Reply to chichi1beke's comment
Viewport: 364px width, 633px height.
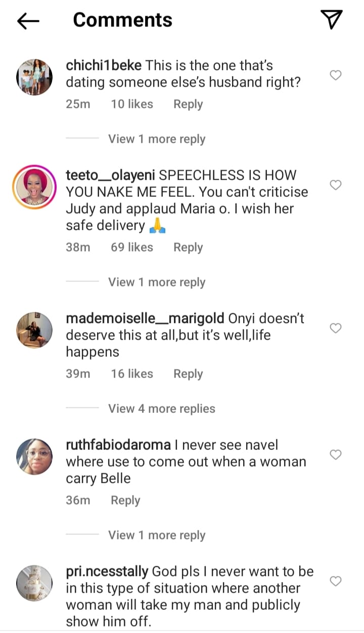(x=188, y=104)
